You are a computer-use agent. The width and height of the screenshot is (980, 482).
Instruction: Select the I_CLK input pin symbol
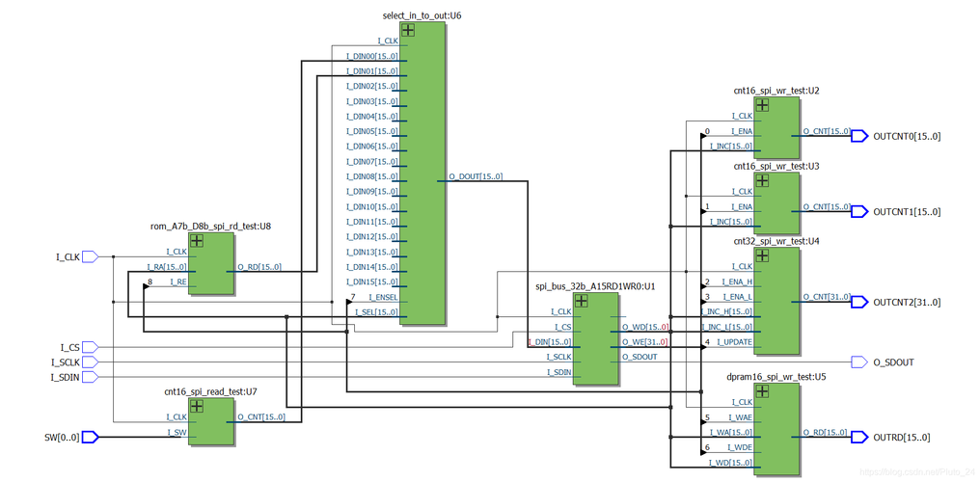point(91,256)
